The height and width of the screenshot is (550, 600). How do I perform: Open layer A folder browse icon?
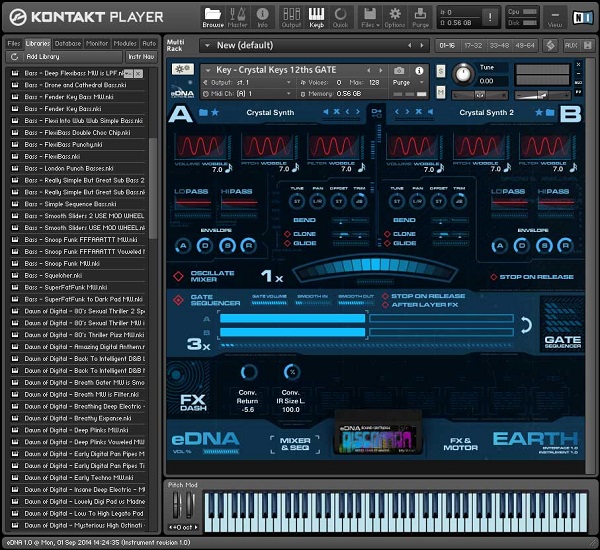coord(203,112)
